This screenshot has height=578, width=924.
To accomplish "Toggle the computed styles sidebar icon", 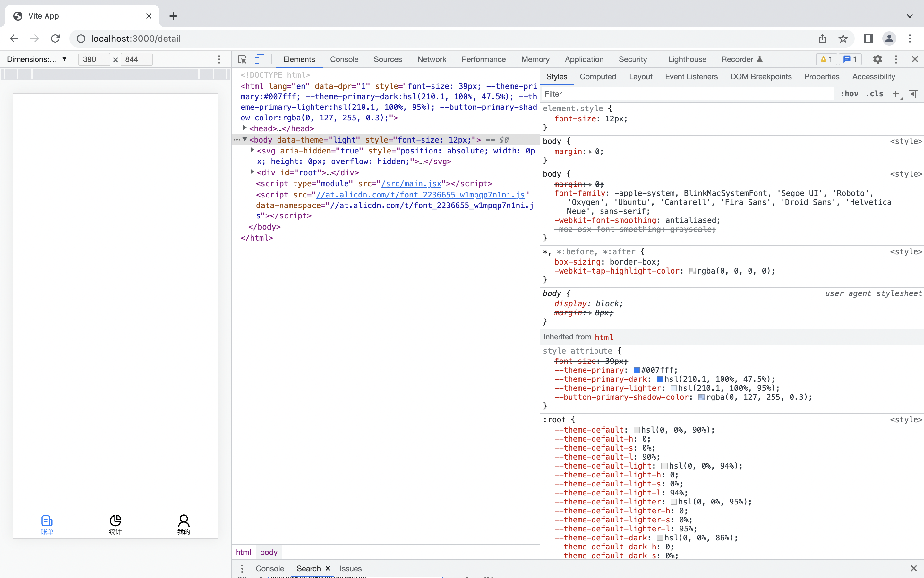I will 913,94.
